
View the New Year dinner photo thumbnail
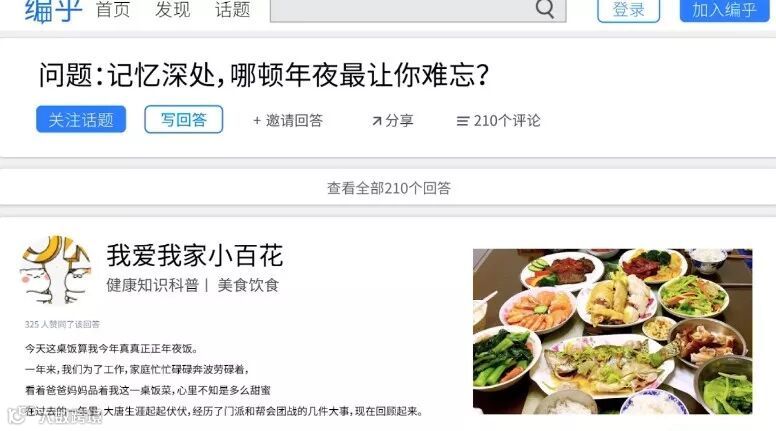coord(613,331)
